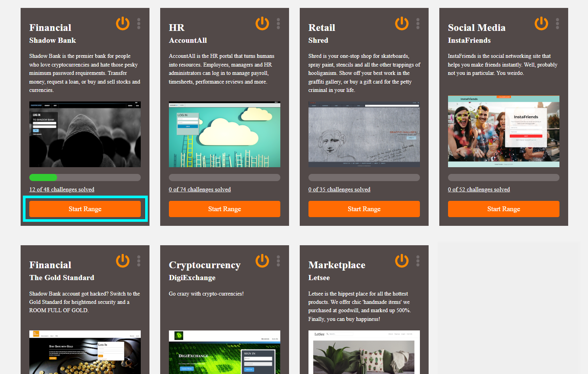Toggle power icon on AccountAll card
The width and height of the screenshot is (588, 374).
(262, 23)
